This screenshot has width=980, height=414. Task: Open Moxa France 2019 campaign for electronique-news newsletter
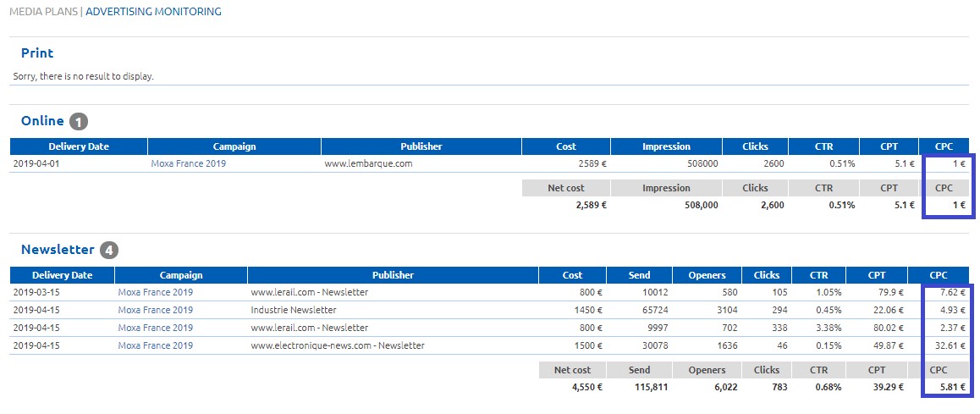tap(155, 345)
